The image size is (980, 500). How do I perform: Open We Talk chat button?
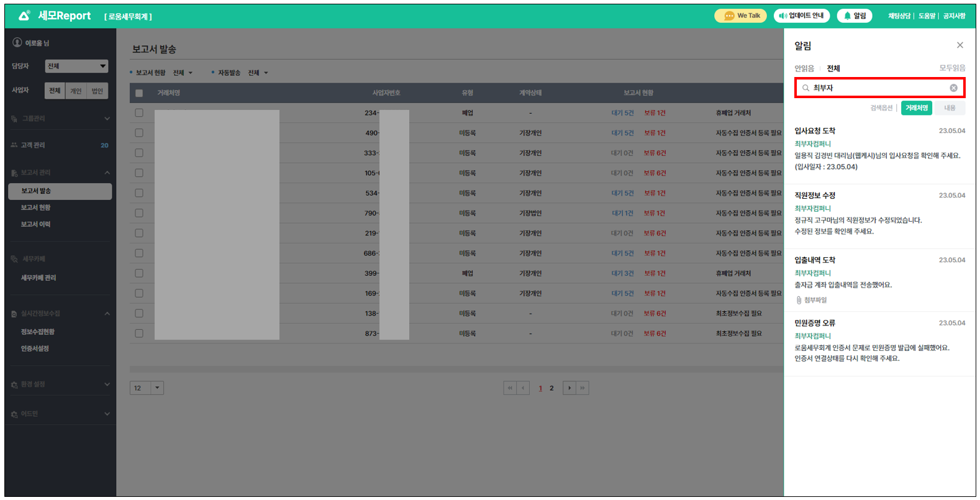(x=740, y=16)
